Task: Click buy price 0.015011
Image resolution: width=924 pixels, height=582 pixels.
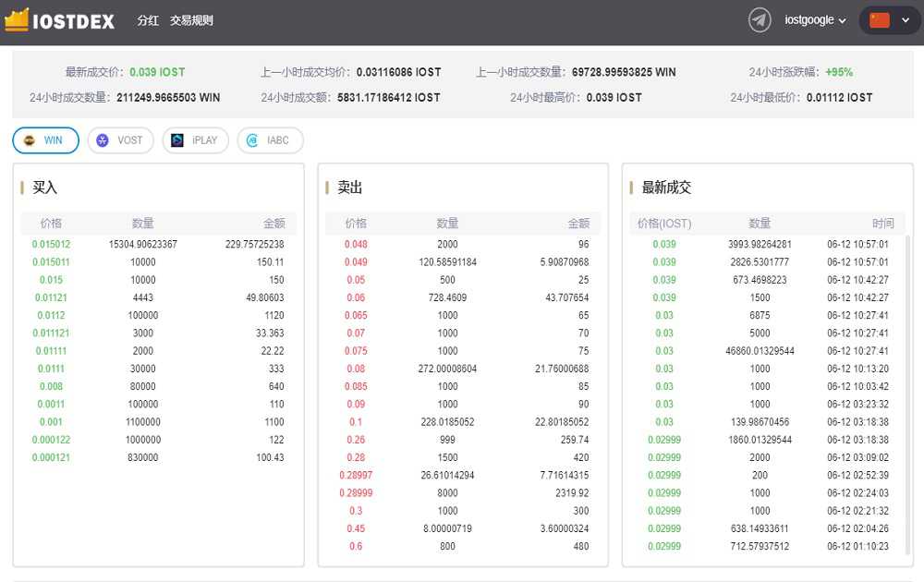Action: tap(51, 261)
